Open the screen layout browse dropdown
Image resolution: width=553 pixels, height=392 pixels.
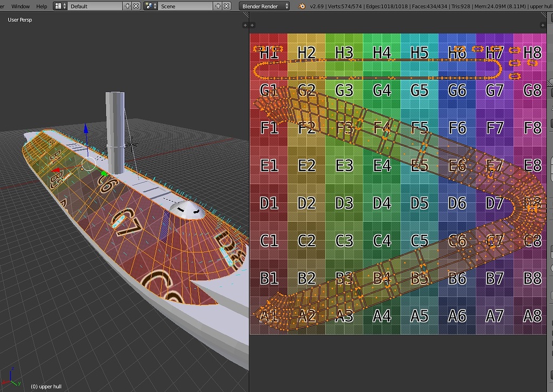[x=60, y=6]
